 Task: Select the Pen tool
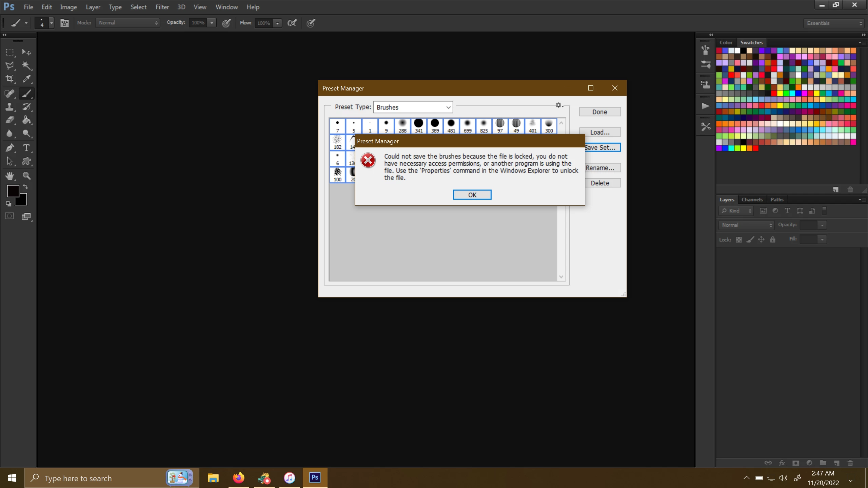point(9,148)
